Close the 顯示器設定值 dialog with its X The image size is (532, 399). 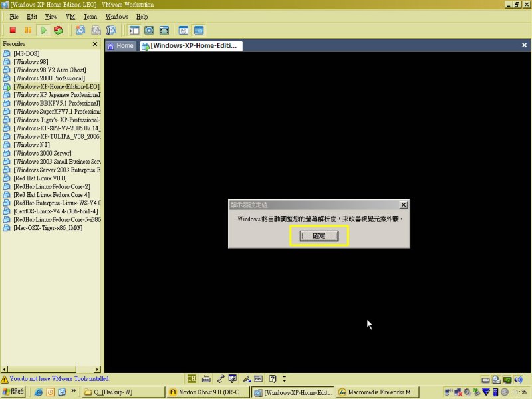pos(404,205)
